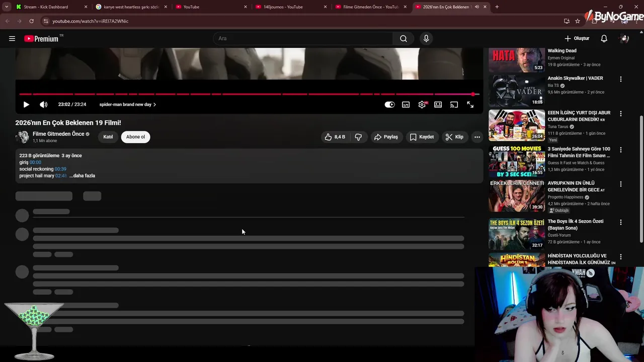Toggle the autoplay switch
644x362 pixels.
point(390,105)
